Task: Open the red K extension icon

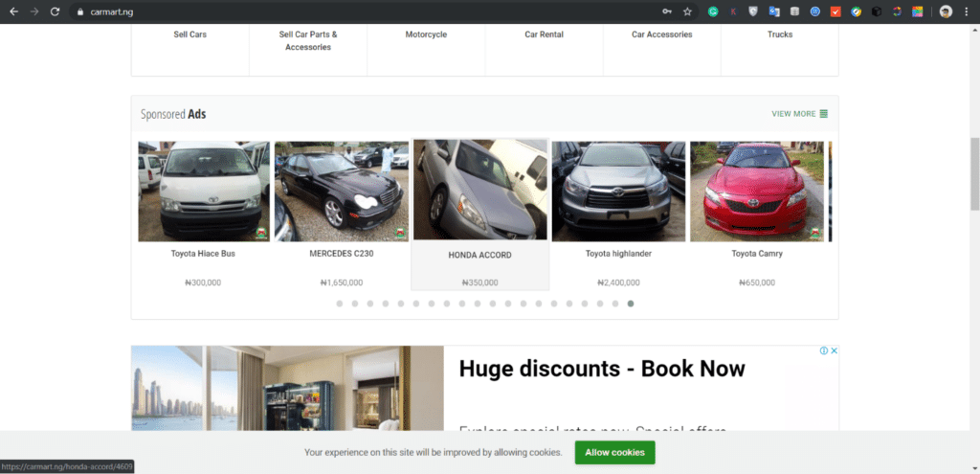Action: pos(733,11)
